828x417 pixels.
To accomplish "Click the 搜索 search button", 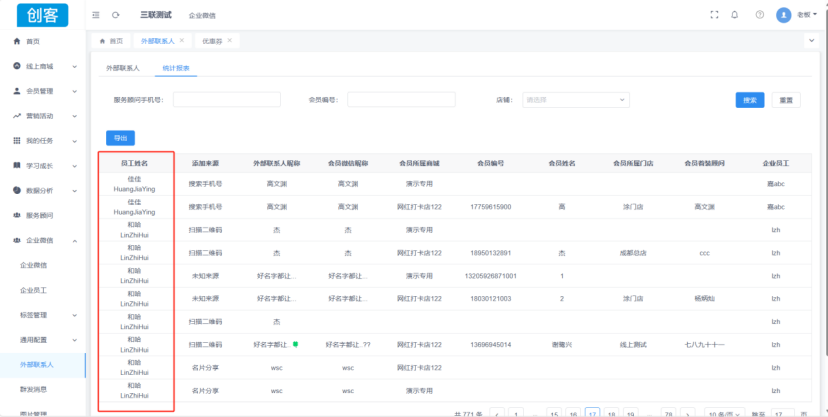I will [x=751, y=100].
